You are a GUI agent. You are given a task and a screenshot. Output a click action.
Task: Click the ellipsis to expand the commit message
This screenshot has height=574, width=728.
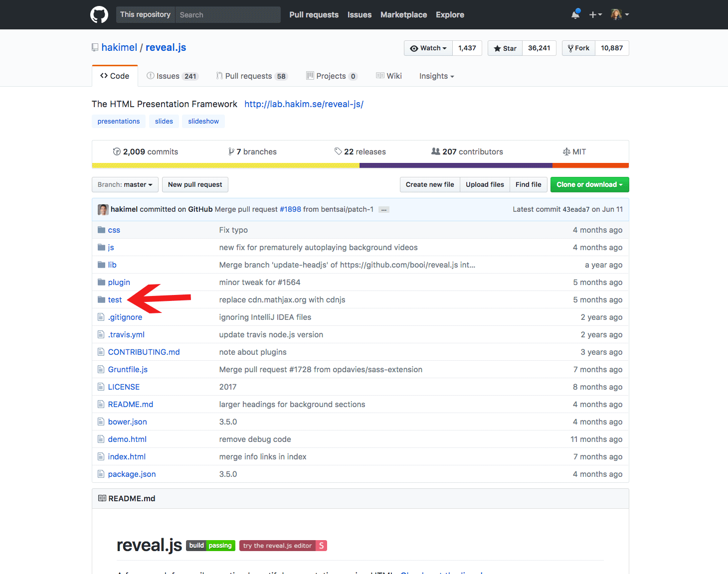pyautogui.click(x=383, y=209)
